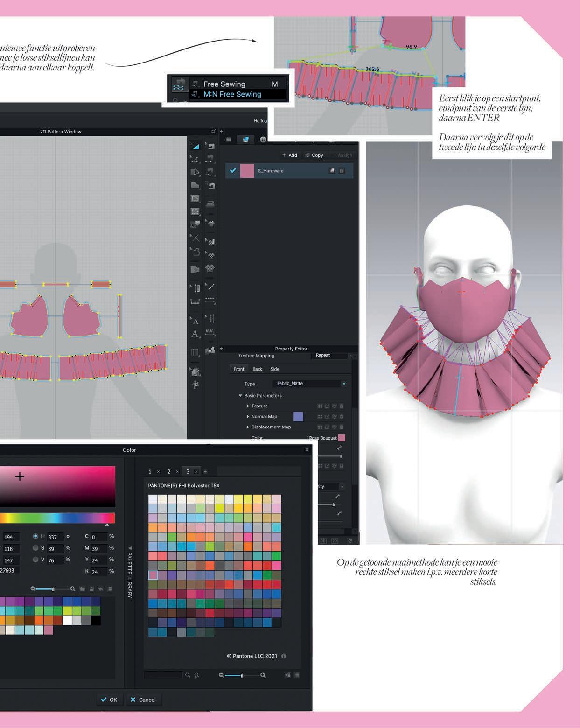Pick the Free Sewing tool in toolbar
580x728 pixels.
pos(210,172)
